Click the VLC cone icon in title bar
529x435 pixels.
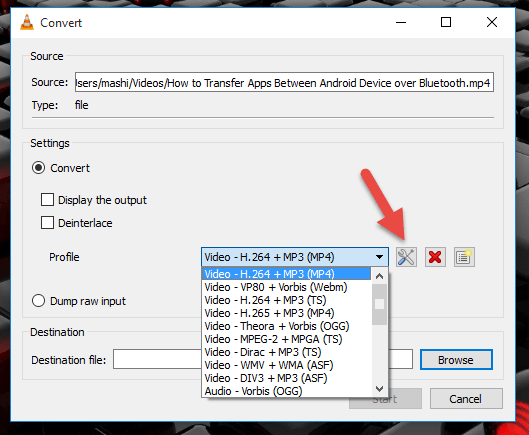click(x=27, y=23)
